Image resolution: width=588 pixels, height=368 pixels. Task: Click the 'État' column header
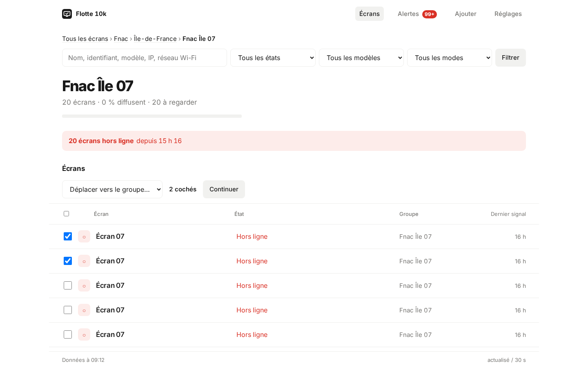coord(239,214)
